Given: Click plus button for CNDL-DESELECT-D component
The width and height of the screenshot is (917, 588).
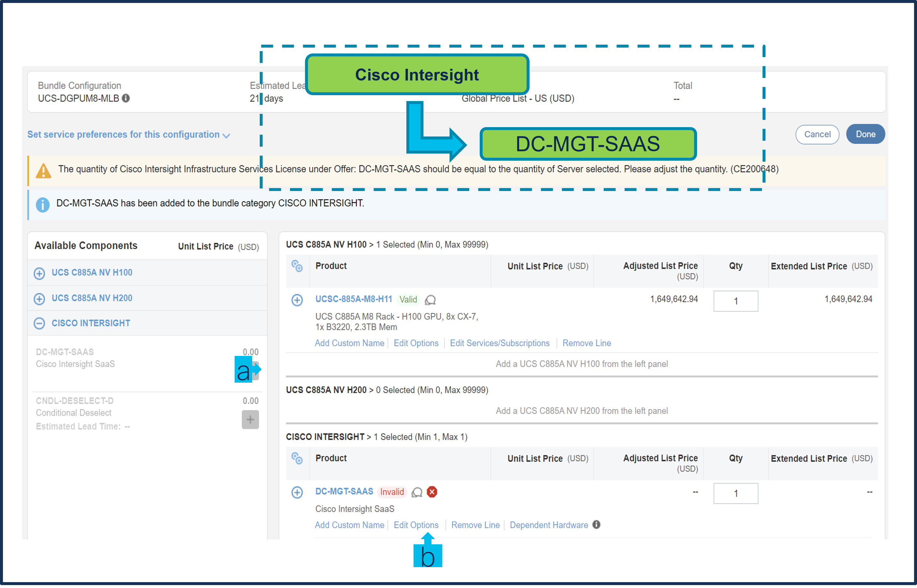Looking at the screenshot, I should coord(250,419).
